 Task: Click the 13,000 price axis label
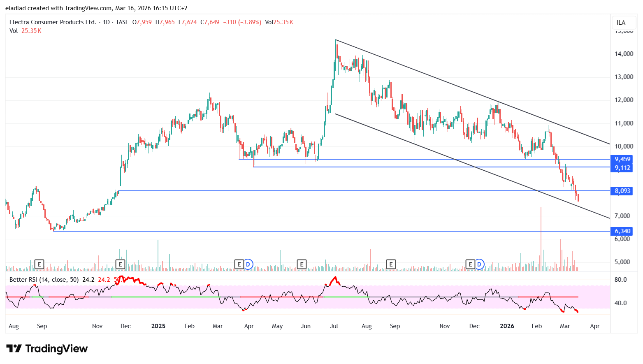(624, 77)
